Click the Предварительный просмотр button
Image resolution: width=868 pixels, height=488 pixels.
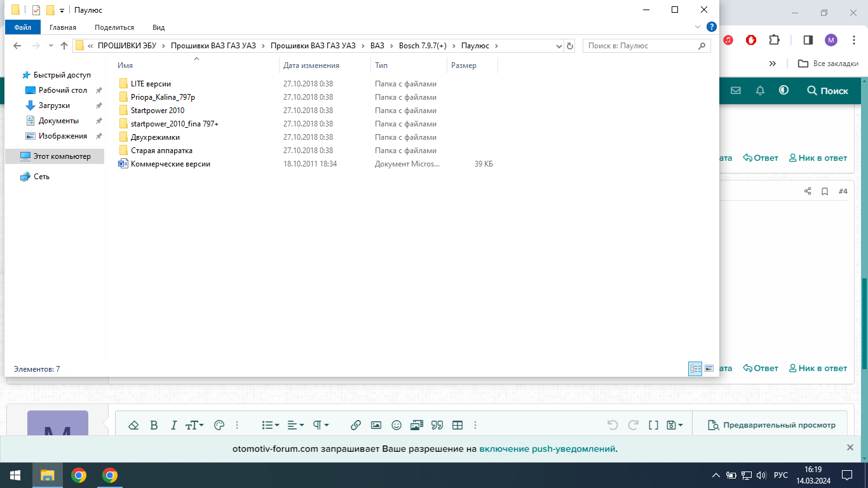pos(771,425)
